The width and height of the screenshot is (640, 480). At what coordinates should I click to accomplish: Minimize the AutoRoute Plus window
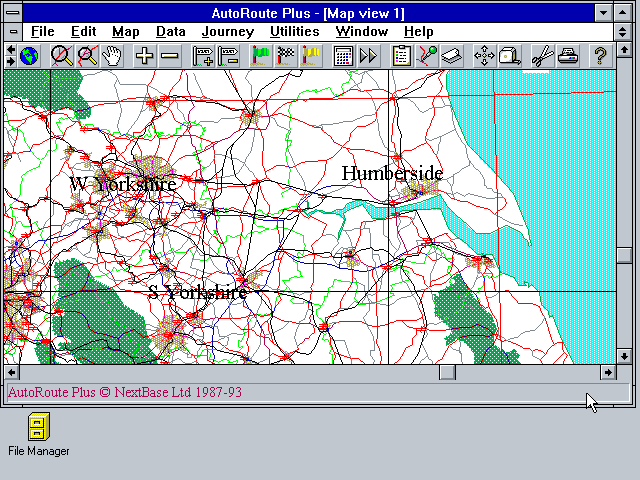click(603, 13)
